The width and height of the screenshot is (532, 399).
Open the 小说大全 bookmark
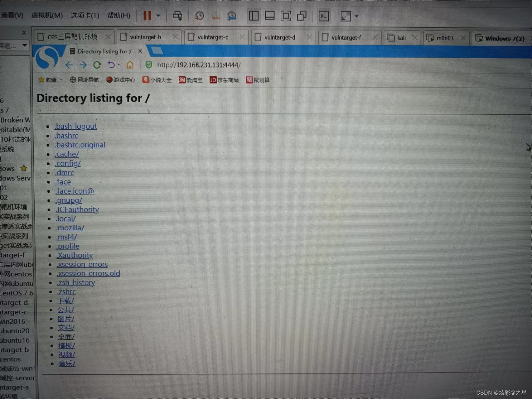click(x=157, y=80)
